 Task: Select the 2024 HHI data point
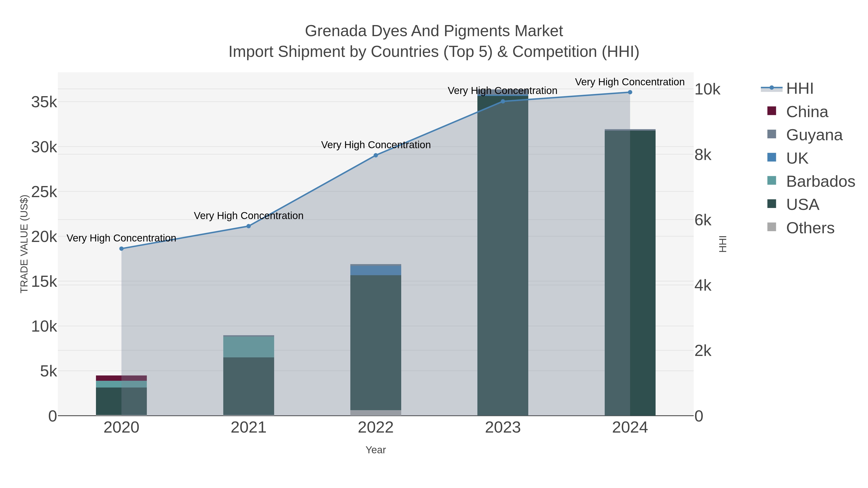[630, 92]
